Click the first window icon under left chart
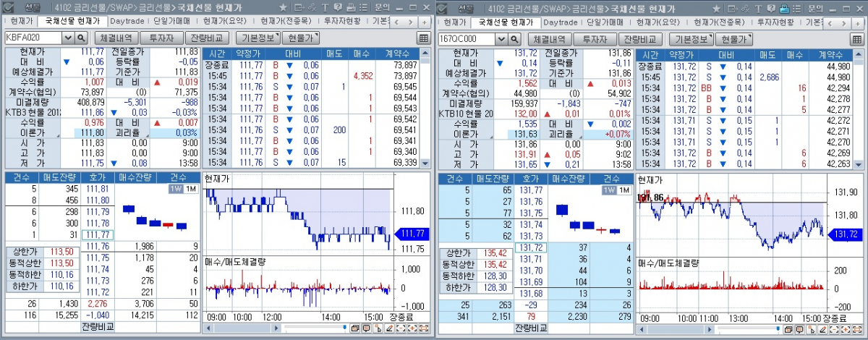868x340 pixels. pyautogui.click(x=355, y=328)
